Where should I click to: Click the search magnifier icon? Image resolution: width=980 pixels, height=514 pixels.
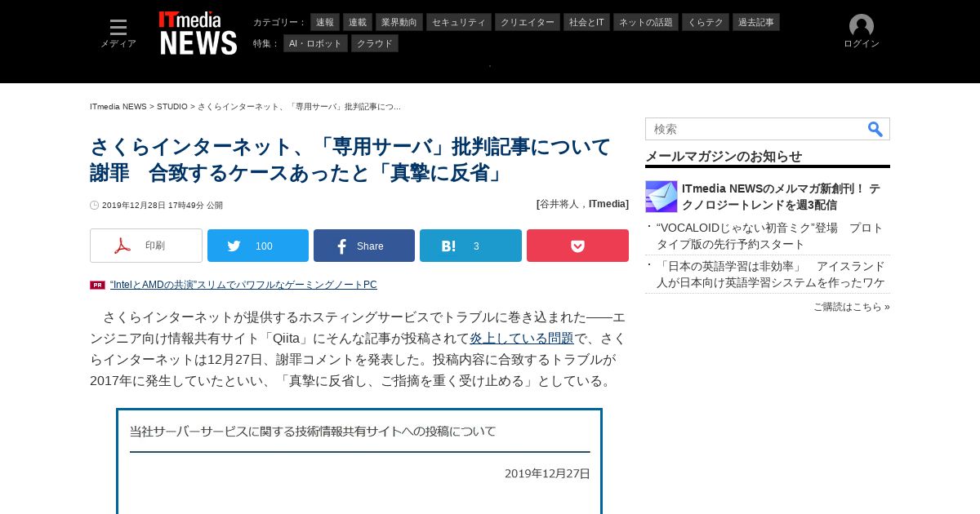pyautogui.click(x=875, y=129)
